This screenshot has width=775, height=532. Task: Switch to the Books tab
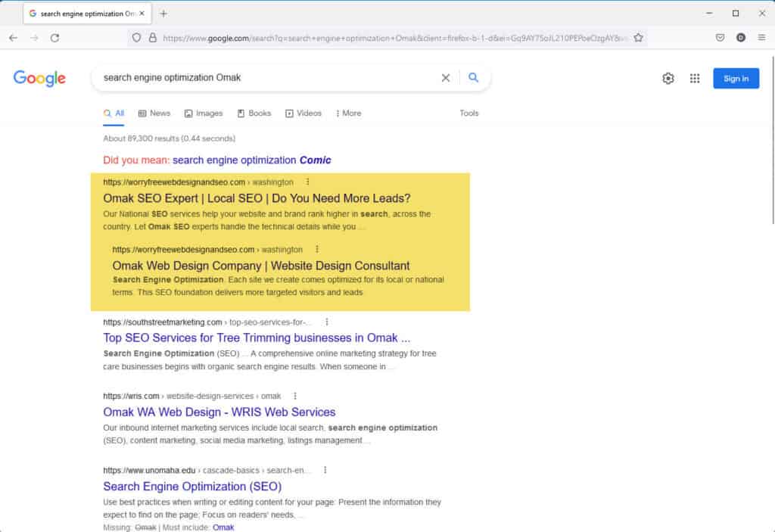pos(254,114)
